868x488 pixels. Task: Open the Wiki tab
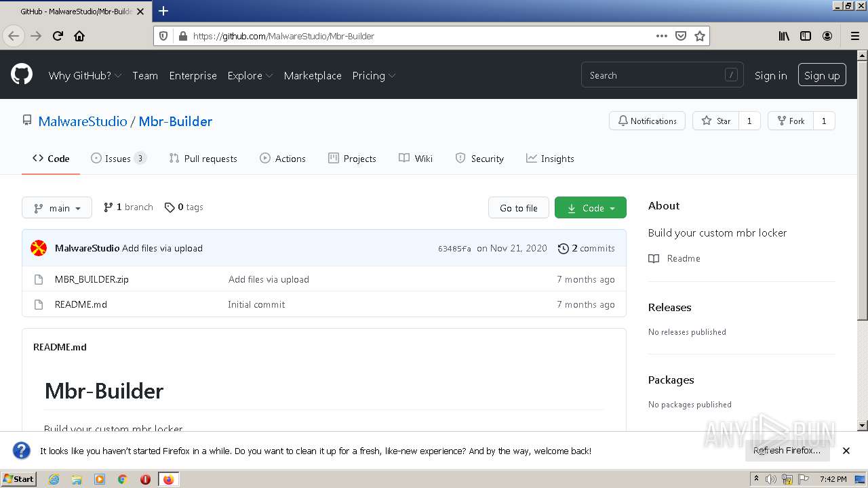[416, 159]
